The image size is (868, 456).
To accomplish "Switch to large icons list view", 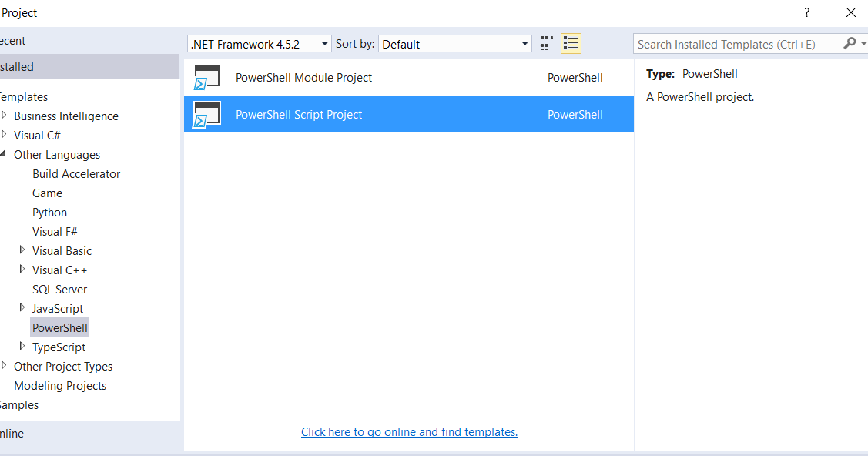I will pos(571,43).
